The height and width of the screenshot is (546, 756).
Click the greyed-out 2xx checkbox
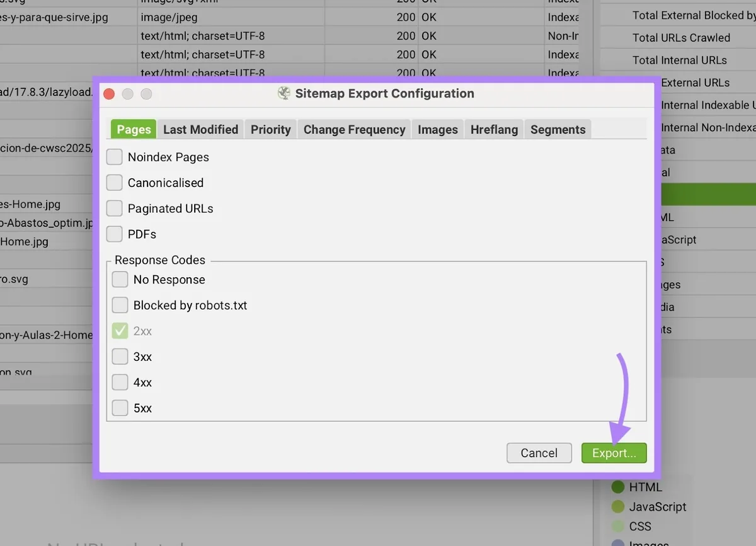120,331
